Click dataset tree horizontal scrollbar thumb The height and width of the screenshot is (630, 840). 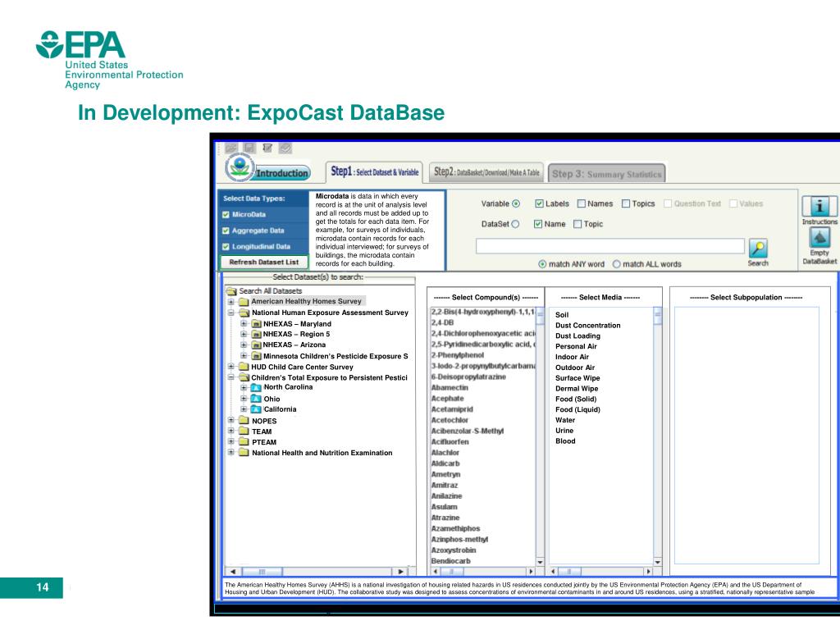(x=262, y=572)
